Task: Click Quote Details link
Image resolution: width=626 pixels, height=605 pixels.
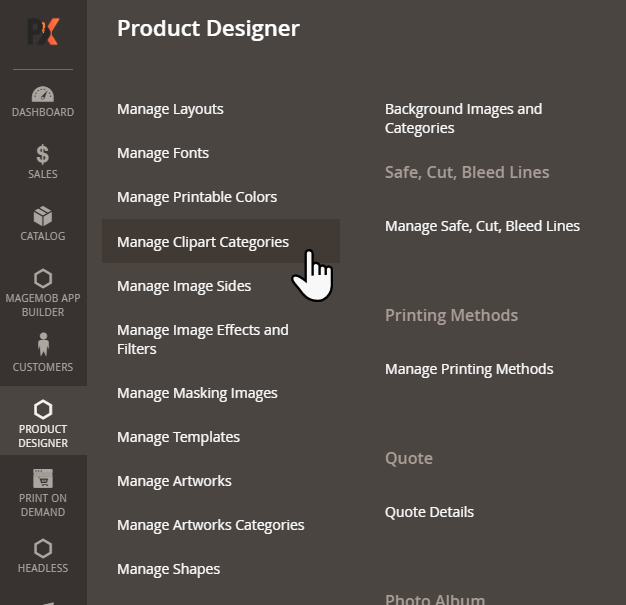Action: (x=429, y=512)
